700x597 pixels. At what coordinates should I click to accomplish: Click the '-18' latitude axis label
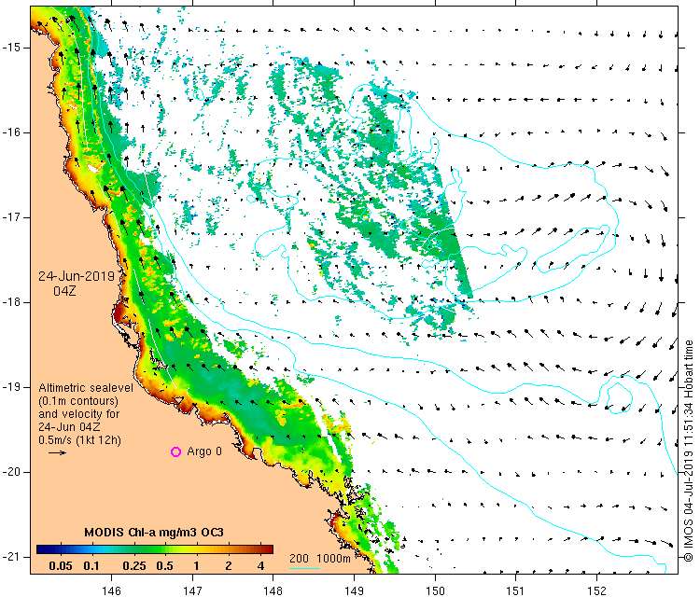(10, 302)
